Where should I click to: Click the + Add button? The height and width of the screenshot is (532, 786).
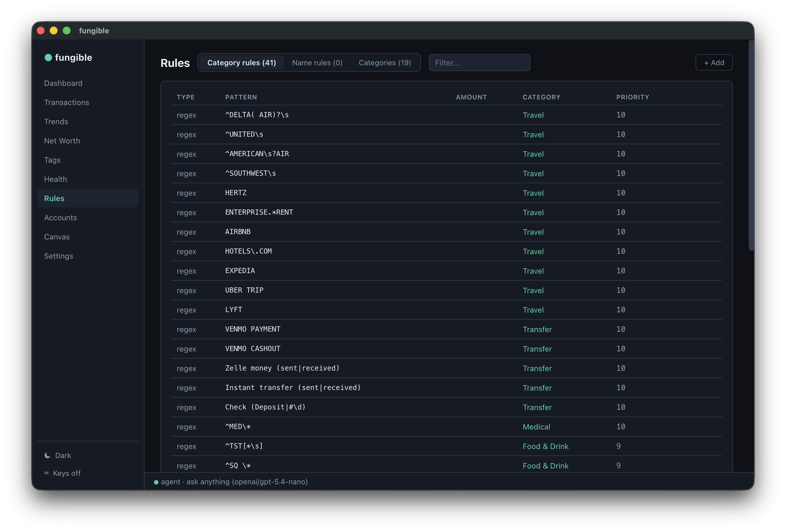pyautogui.click(x=714, y=63)
